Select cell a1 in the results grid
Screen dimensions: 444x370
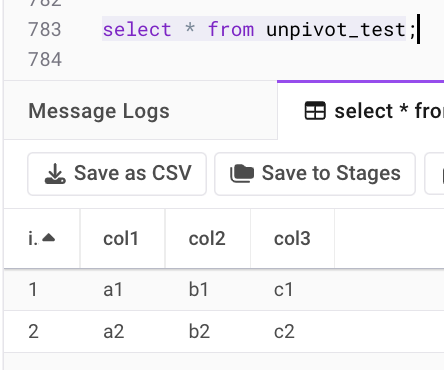pyautogui.click(x=113, y=289)
